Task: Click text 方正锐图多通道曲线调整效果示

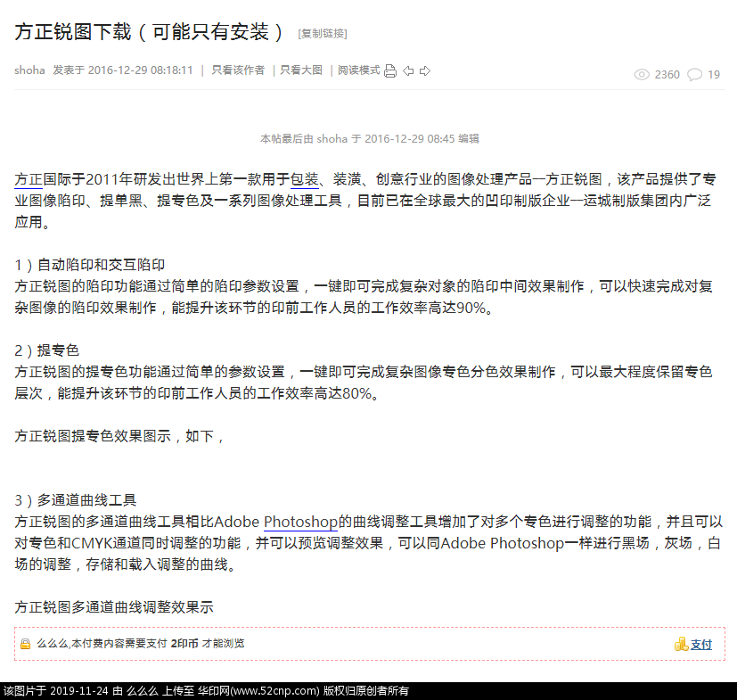Action: click(x=114, y=607)
